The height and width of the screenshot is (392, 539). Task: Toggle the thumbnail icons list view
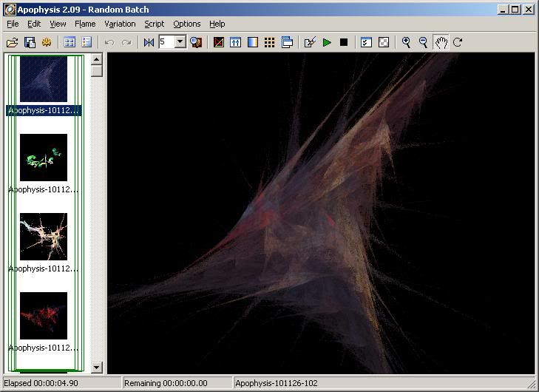click(70, 42)
